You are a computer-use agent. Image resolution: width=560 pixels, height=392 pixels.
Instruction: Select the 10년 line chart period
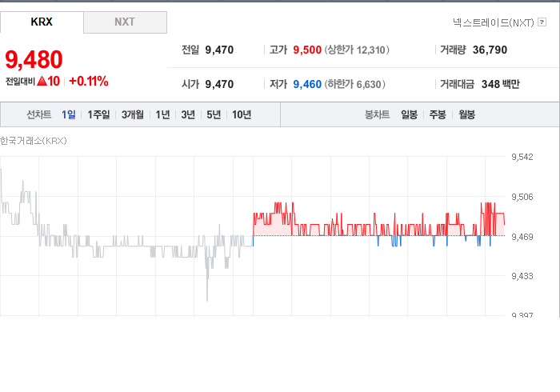tap(242, 114)
